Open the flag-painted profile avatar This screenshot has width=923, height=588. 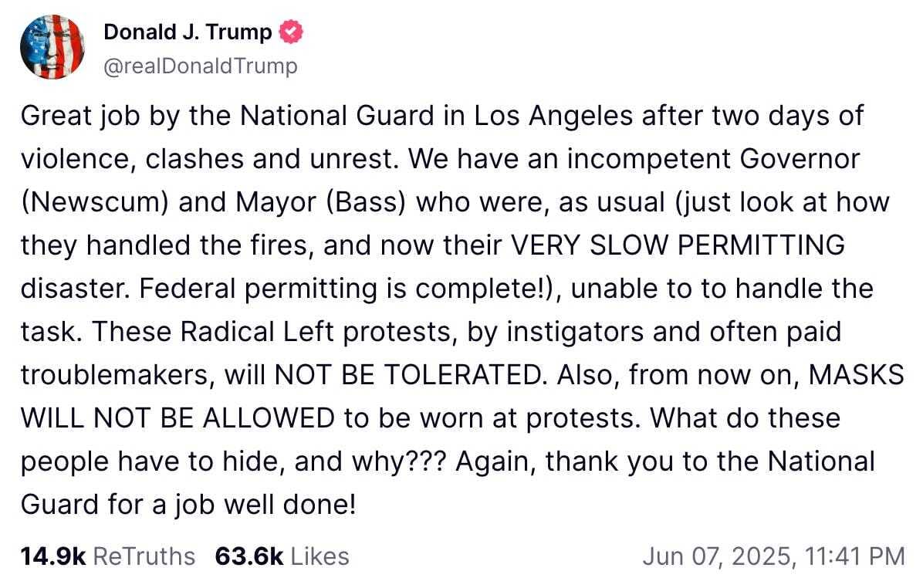(52, 47)
